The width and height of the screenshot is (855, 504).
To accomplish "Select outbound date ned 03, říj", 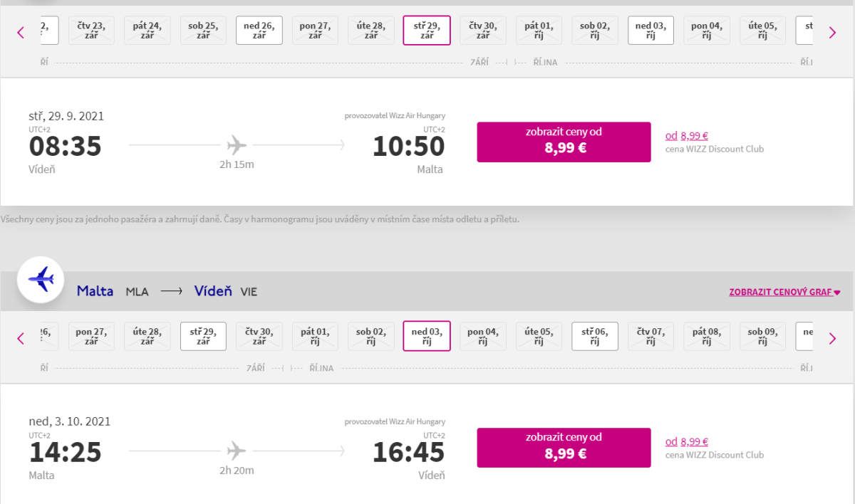I will tap(651, 31).
